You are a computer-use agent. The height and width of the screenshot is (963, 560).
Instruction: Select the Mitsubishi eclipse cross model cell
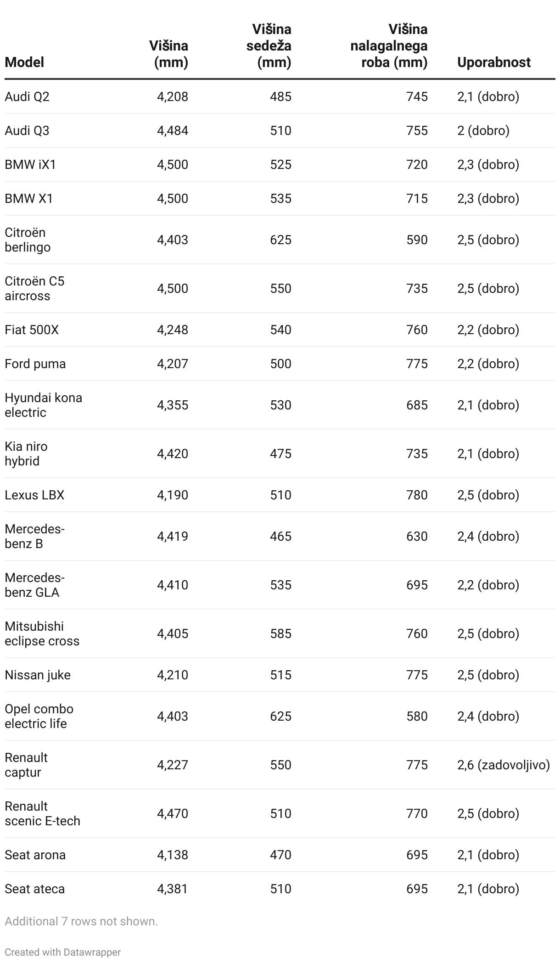coord(42,633)
